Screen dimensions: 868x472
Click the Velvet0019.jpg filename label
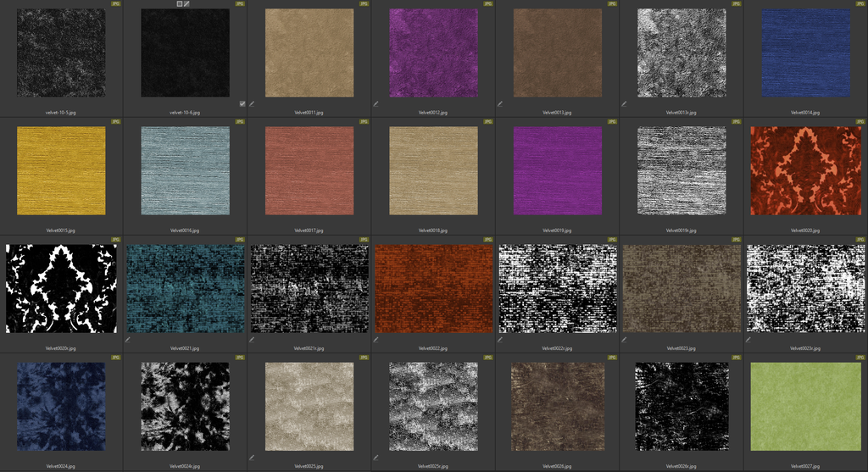click(x=557, y=230)
